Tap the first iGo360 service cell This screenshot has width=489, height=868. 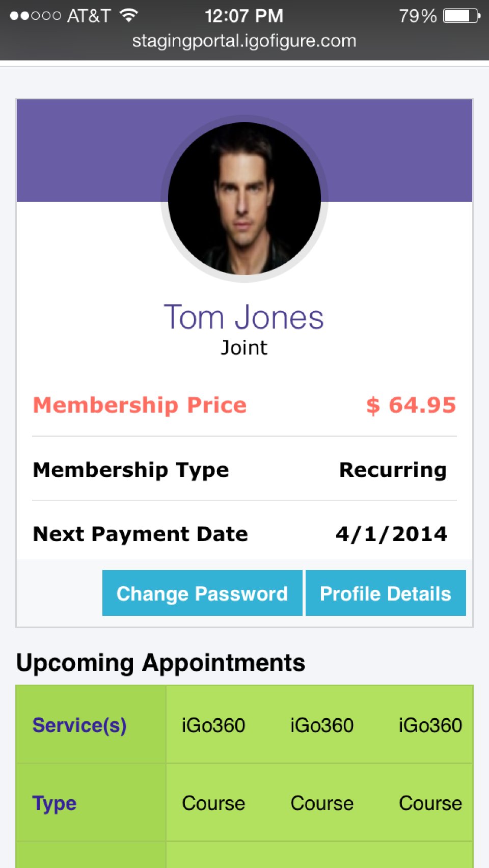point(213,725)
